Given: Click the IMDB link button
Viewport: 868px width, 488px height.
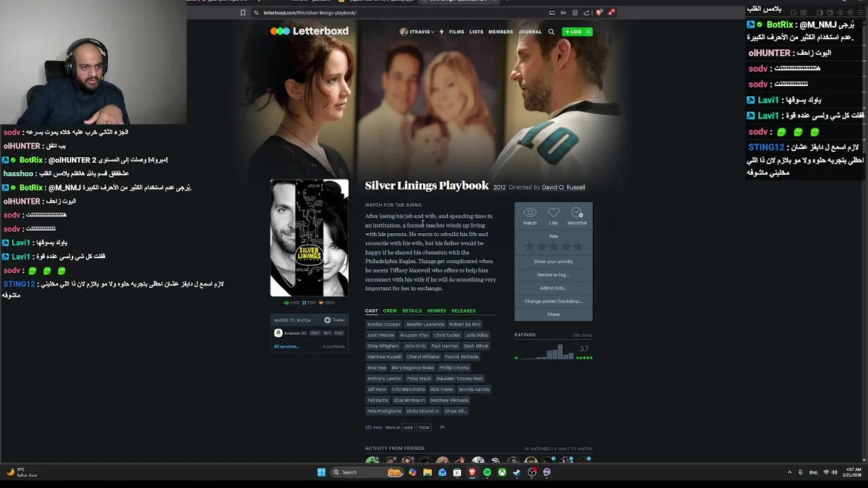Looking at the screenshot, I should tap(408, 428).
